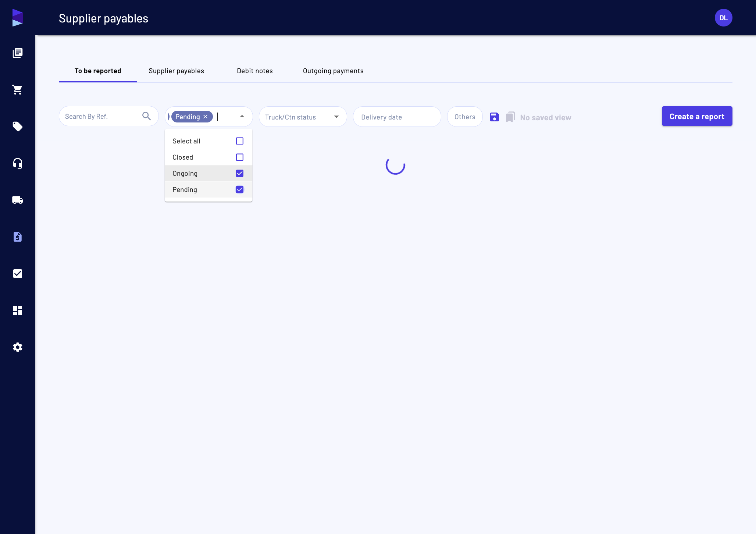Switch to the Outgoing payments tab
The width and height of the screenshot is (756, 534).
pyautogui.click(x=333, y=71)
